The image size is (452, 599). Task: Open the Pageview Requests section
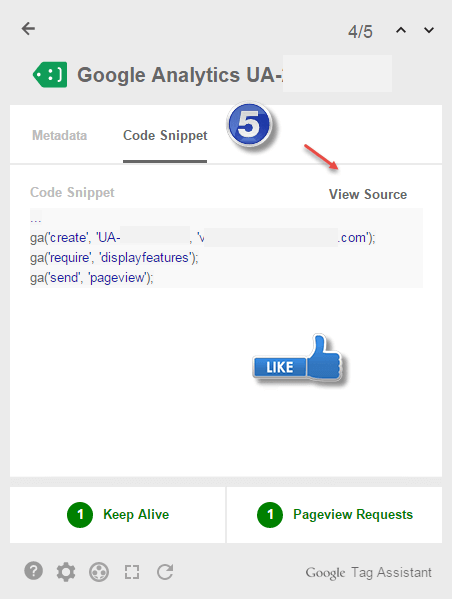334,515
